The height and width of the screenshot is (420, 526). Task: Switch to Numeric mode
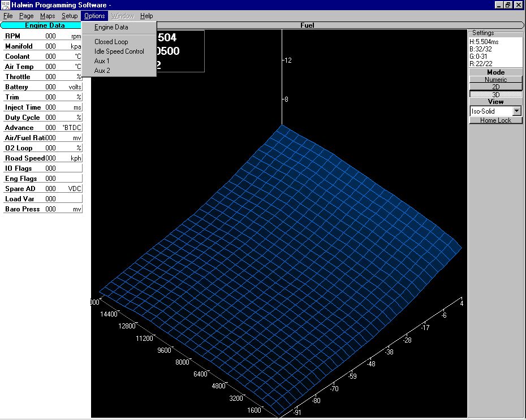495,80
